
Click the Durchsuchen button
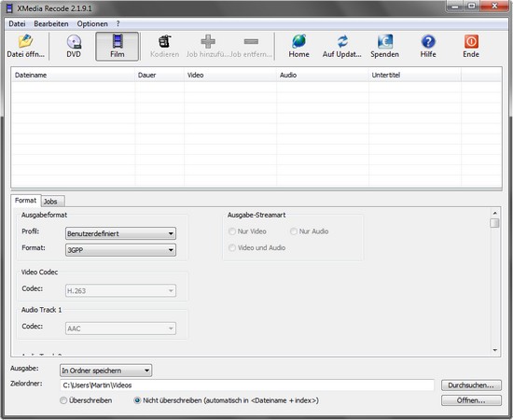tap(471, 385)
